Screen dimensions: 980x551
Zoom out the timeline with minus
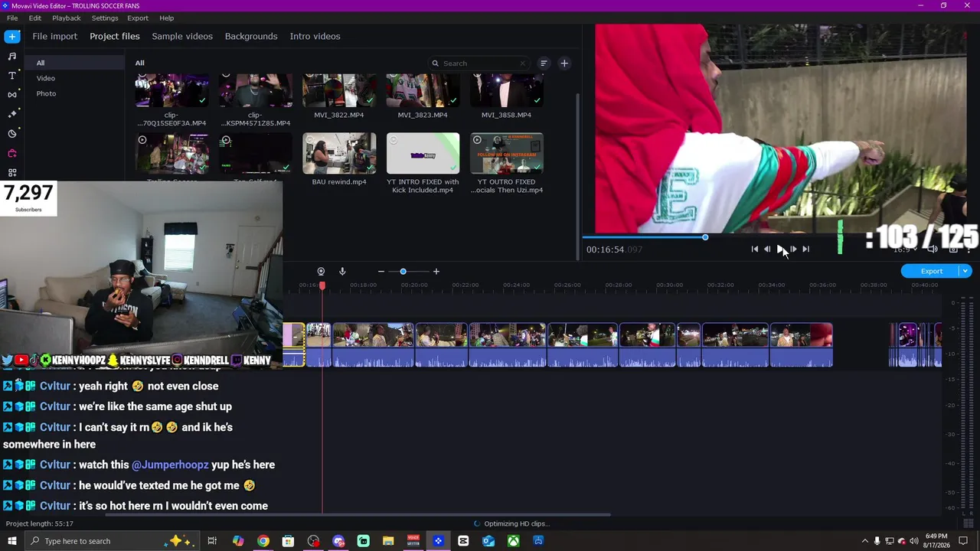click(381, 271)
